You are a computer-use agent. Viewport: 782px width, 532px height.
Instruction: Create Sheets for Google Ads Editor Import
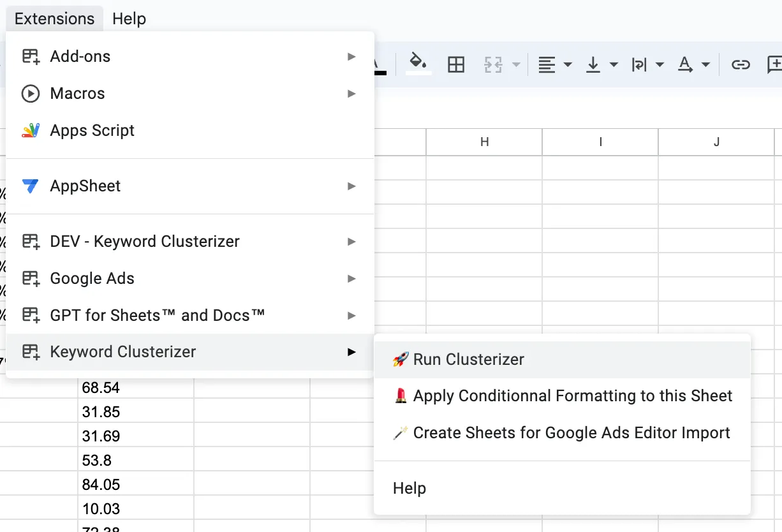(562, 433)
